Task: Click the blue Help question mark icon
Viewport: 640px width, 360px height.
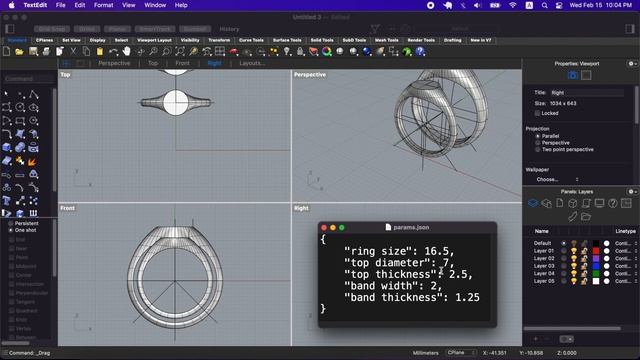Action: click(420, 51)
